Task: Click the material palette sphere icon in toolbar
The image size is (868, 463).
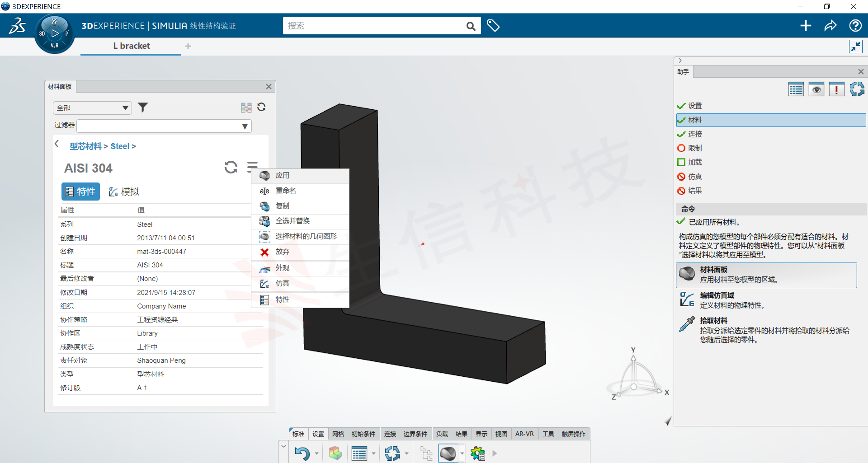Action: [448, 453]
